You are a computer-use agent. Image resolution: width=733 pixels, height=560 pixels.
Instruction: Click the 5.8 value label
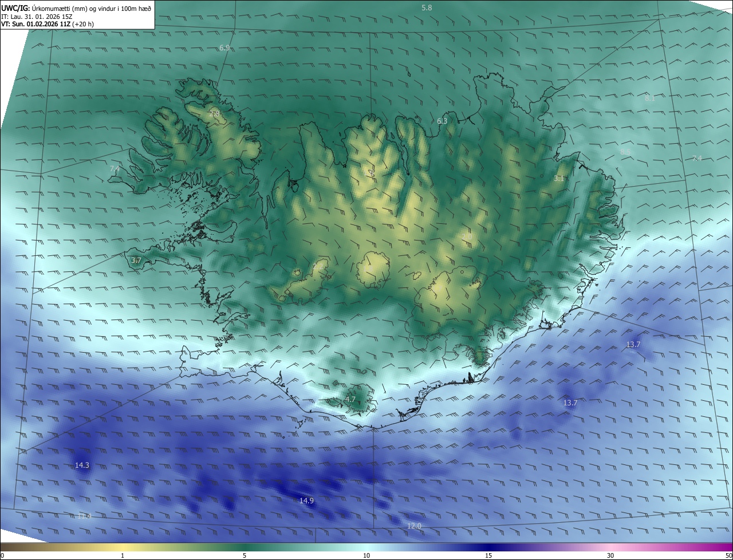pyautogui.click(x=427, y=7)
